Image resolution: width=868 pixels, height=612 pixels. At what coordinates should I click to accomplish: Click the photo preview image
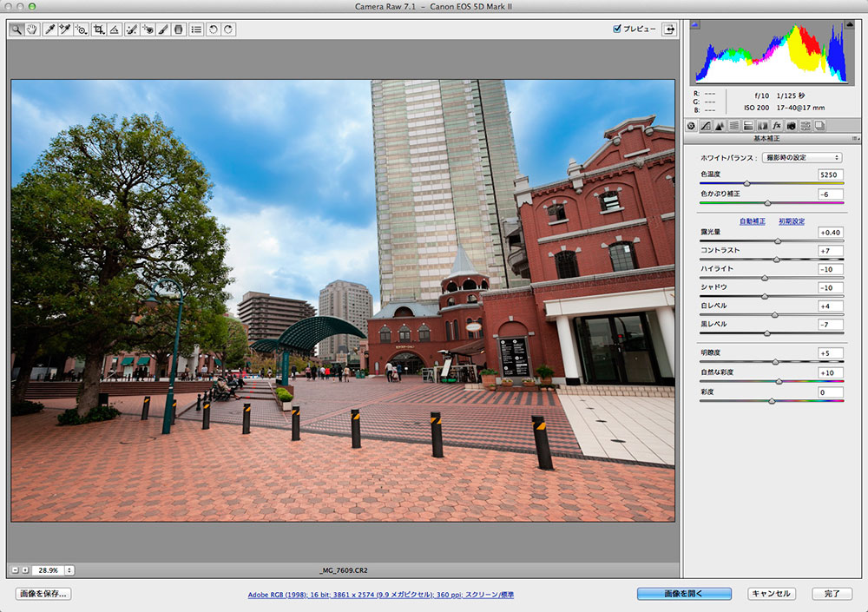point(343,300)
